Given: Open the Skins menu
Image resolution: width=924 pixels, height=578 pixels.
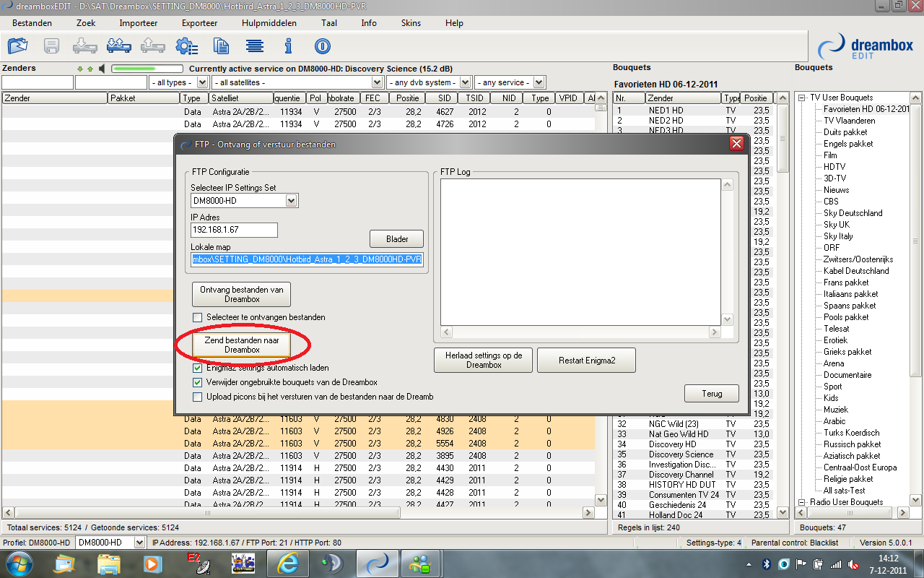Looking at the screenshot, I should point(411,23).
